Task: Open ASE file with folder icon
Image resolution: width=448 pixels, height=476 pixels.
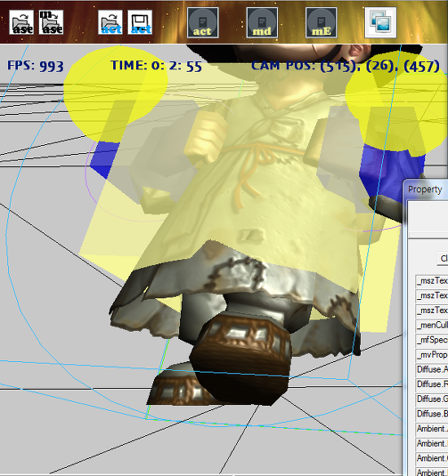Action: [21, 22]
